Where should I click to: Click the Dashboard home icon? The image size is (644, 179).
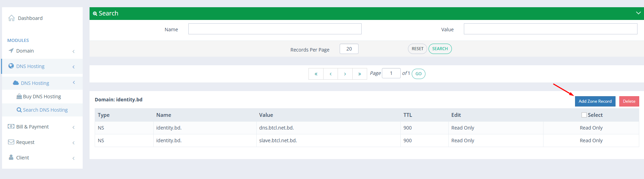(11, 18)
